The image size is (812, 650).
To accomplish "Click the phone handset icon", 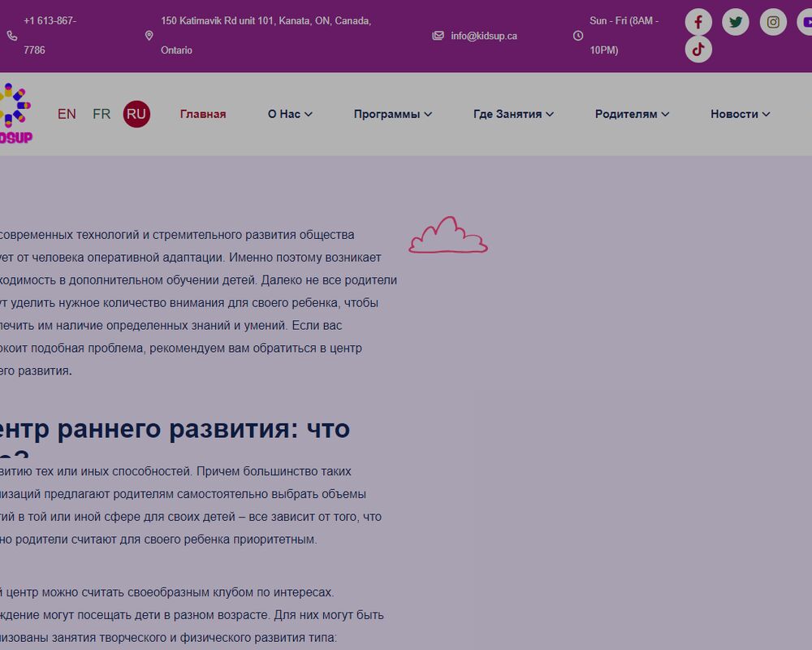I will 12,36.
